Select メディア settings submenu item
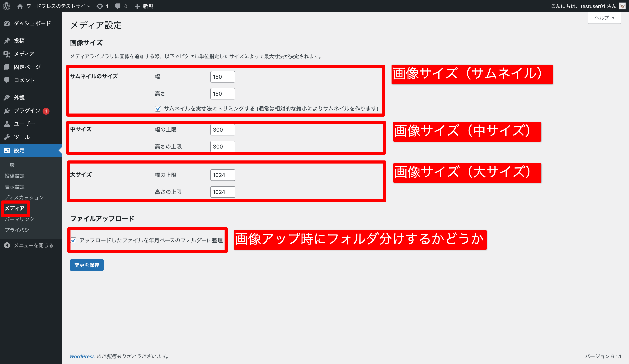 pyautogui.click(x=14, y=208)
